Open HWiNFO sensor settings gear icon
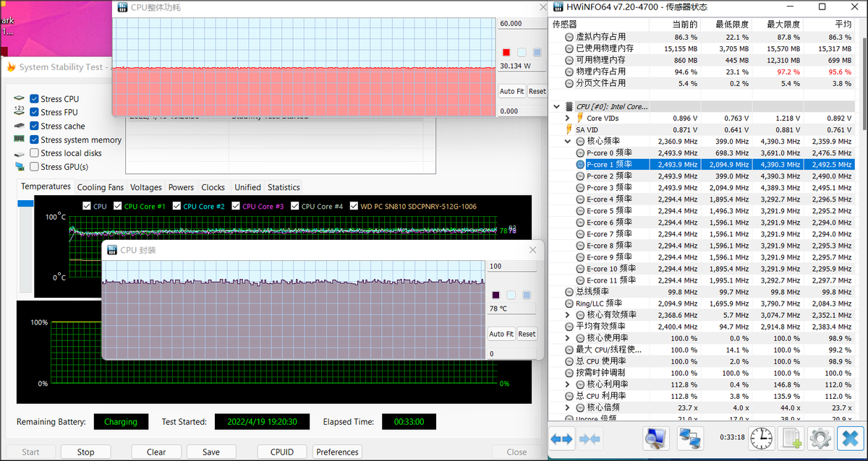The image size is (868, 461). (x=820, y=438)
